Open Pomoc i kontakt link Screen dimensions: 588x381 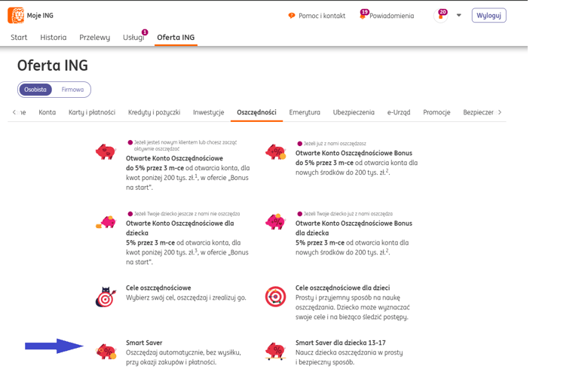(x=322, y=16)
